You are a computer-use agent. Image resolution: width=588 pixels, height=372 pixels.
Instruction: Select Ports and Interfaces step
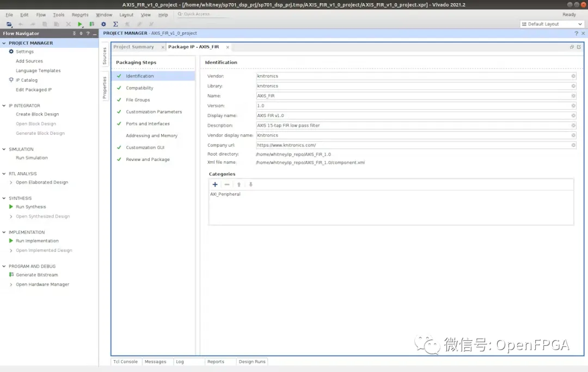(x=148, y=123)
